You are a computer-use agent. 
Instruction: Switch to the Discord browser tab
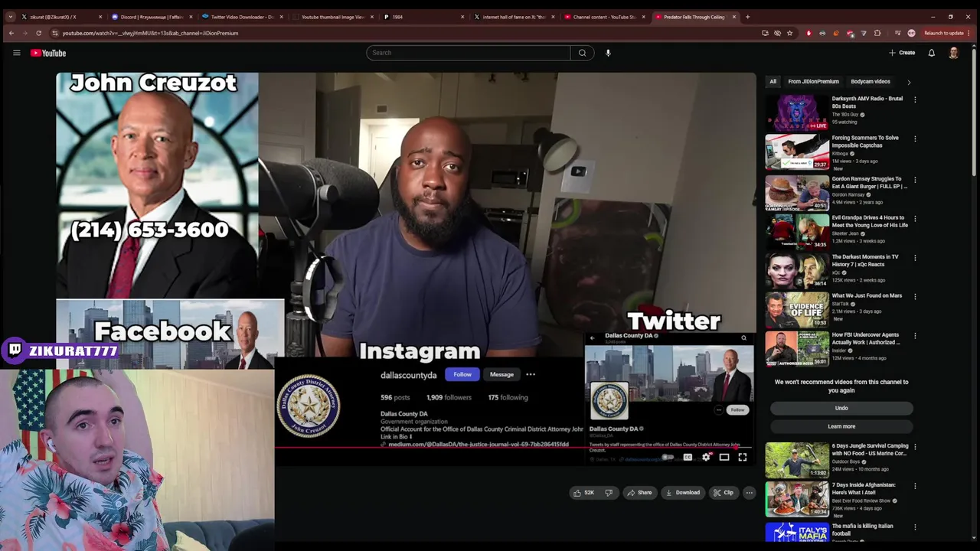(x=153, y=17)
